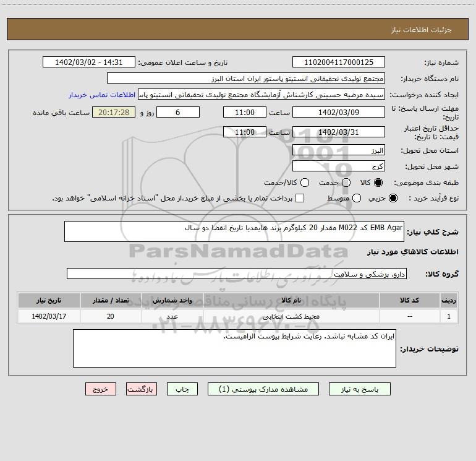This screenshot has height=461, width=476.
Task: Click the خروج exit button
Action: point(101,389)
